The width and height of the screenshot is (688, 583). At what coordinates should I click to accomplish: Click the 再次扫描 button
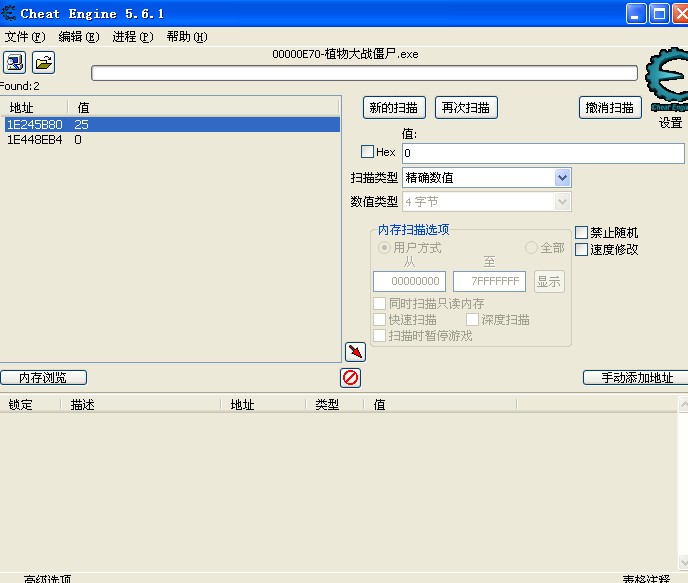pos(466,107)
